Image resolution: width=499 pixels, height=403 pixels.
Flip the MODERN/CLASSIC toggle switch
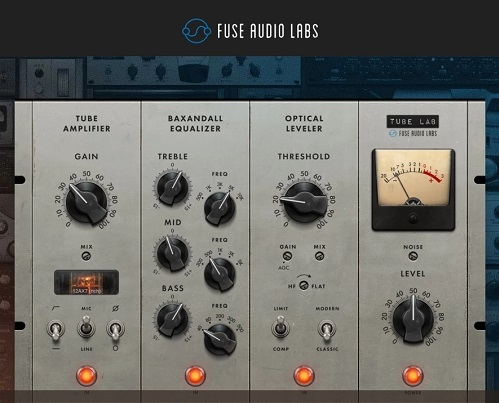click(x=327, y=330)
